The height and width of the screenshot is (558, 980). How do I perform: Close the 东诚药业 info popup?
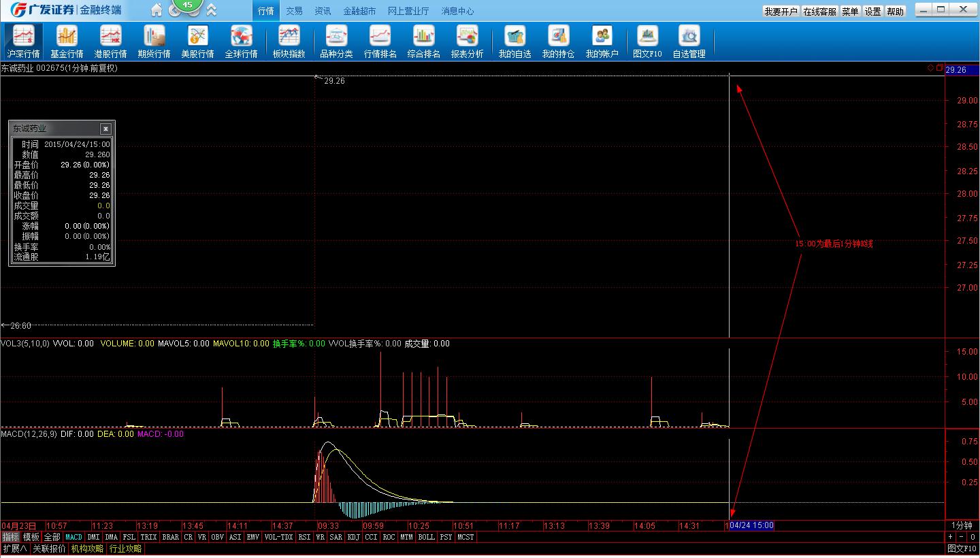[105, 129]
